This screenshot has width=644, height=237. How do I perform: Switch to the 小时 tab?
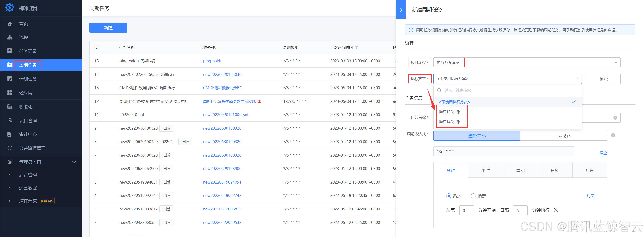[485, 171]
